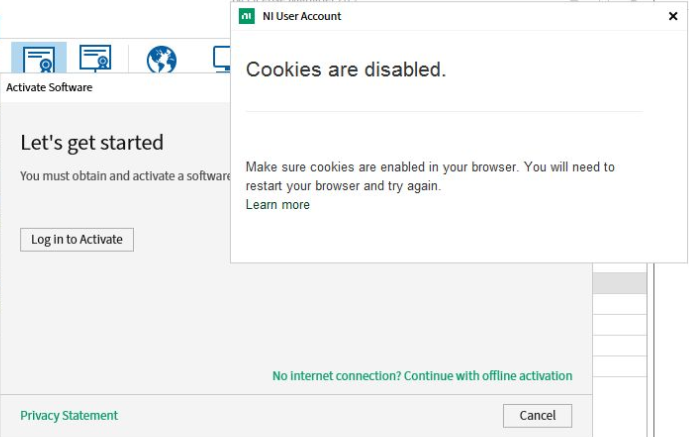The width and height of the screenshot is (689, 437).
Task: Click the Log in to Activate button
Action: [x=77, y=240]
